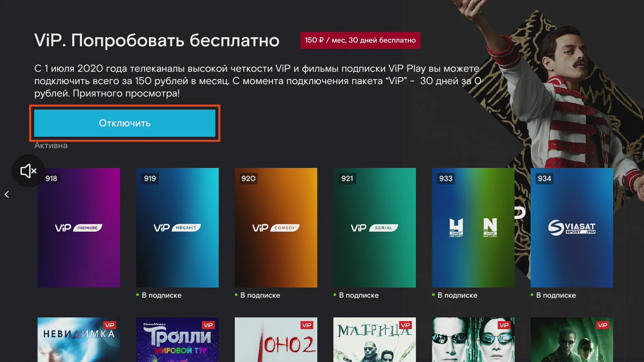Open the Viasat Sport HD 934 tile
Image resolution: width=644 pixels, height=362 pixels.
572,228
